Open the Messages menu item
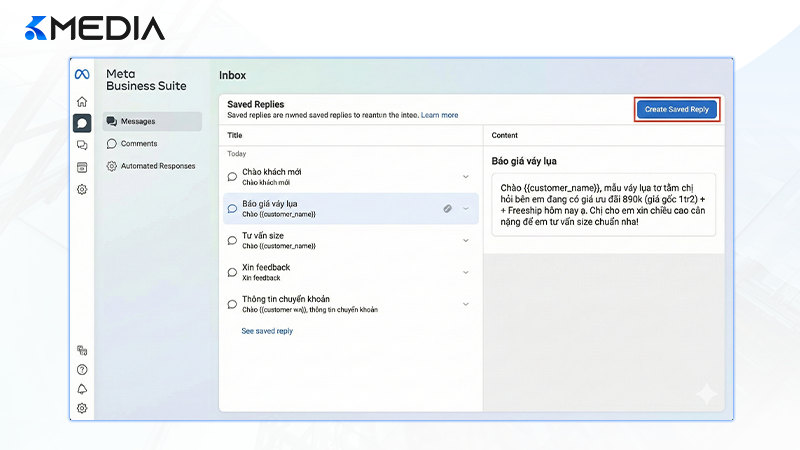800x450 pixels. click(152, 121)
